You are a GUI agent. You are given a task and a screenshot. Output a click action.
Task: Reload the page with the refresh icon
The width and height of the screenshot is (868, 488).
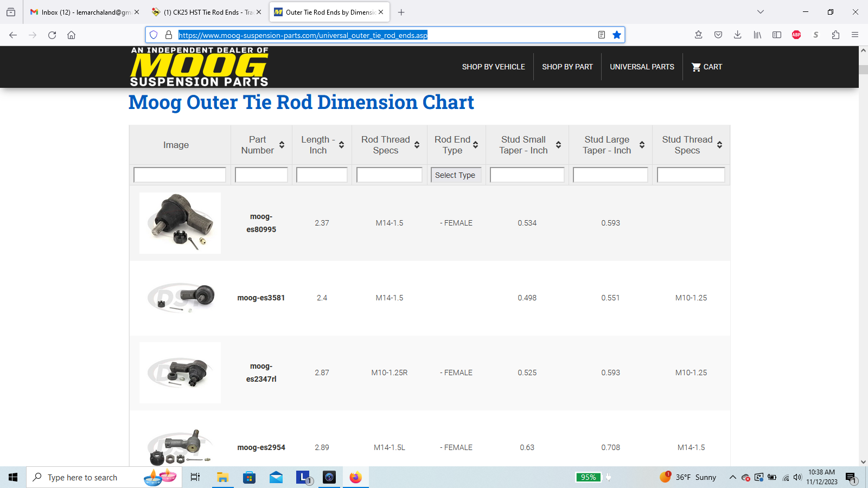pyautogui.click(x=52, y=35)
